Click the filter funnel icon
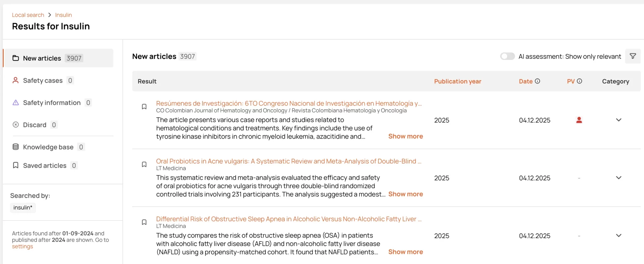 [x=633, y=56]
